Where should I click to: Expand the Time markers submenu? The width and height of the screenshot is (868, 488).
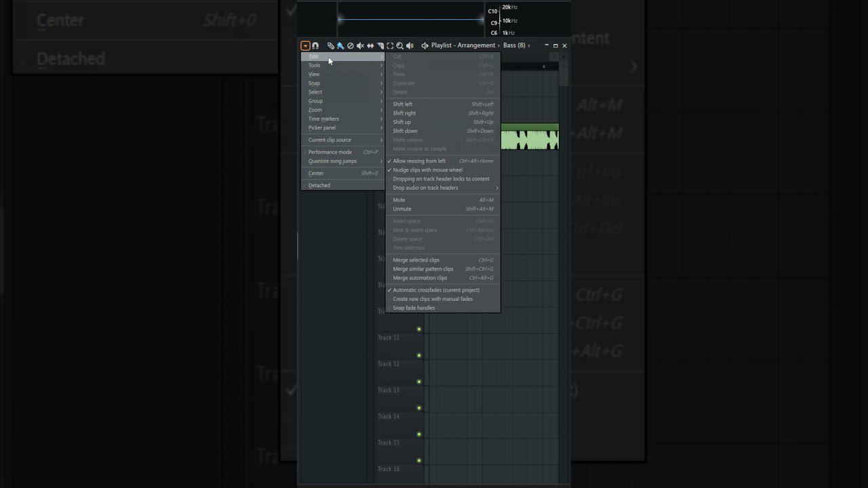tap(343, 119)
